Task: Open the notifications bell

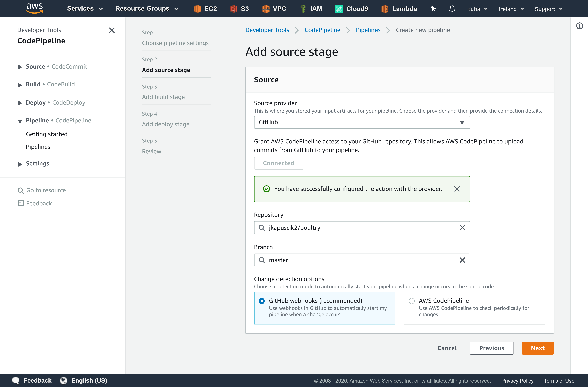Action: (452, 9)
